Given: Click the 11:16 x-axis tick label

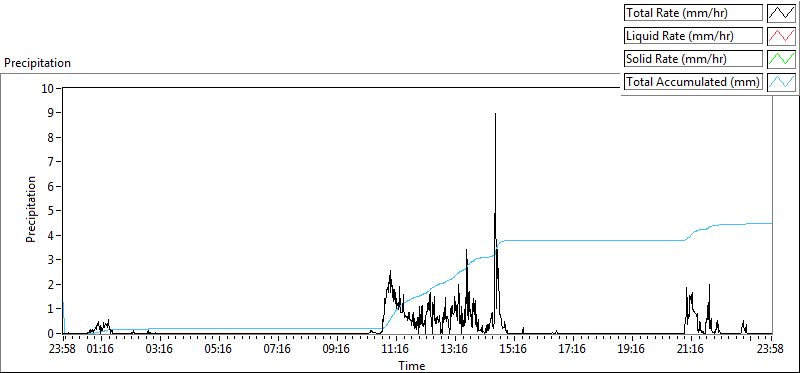Looking at the screenshot, I should 396,349.
